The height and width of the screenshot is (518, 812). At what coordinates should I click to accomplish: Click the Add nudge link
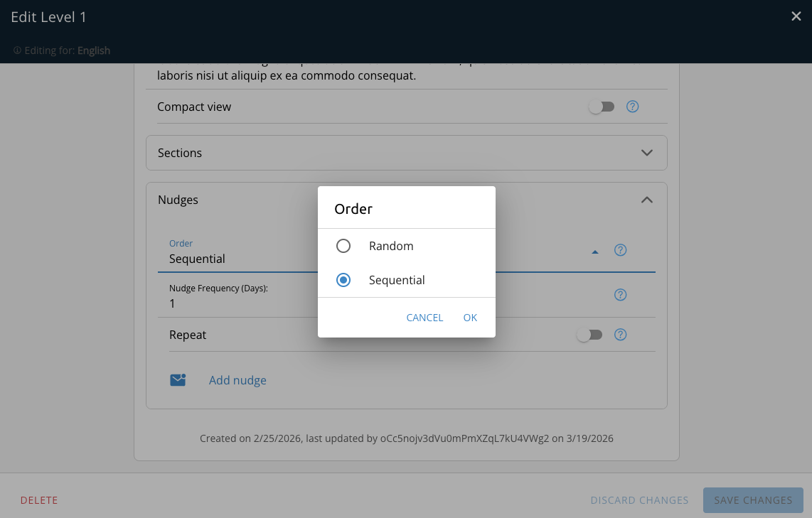(237, 380)
